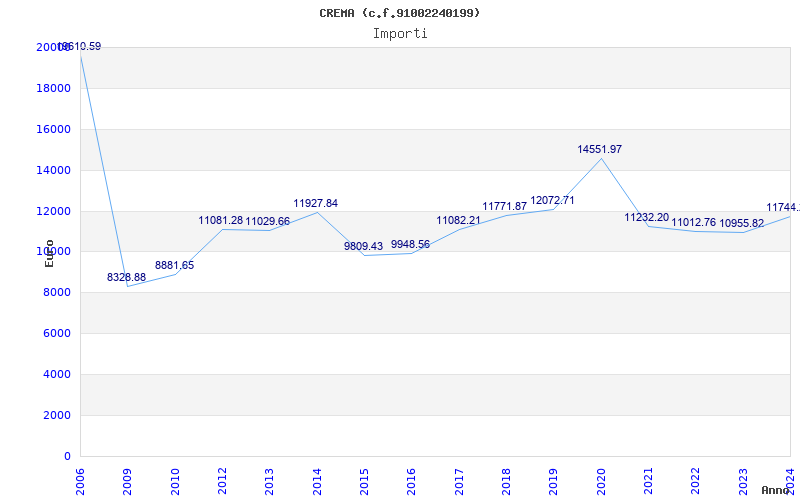Click y-axis tick 14000

(x=53, y=170)
